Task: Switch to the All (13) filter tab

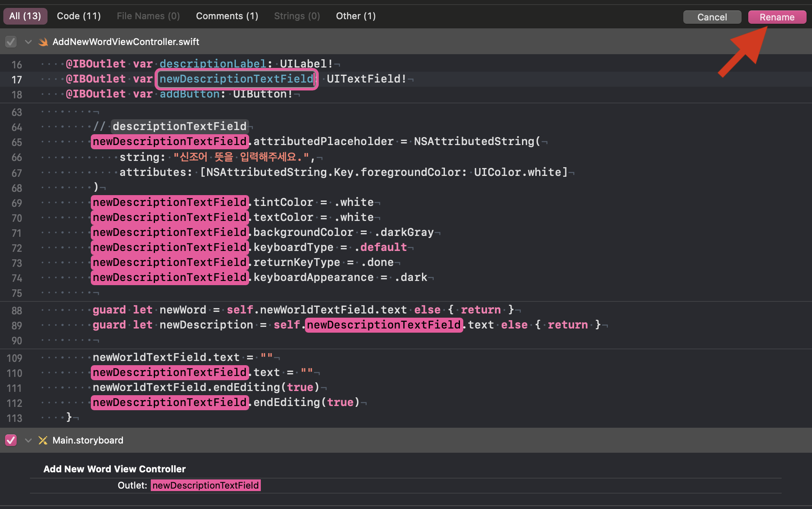Action: [25, 16]
